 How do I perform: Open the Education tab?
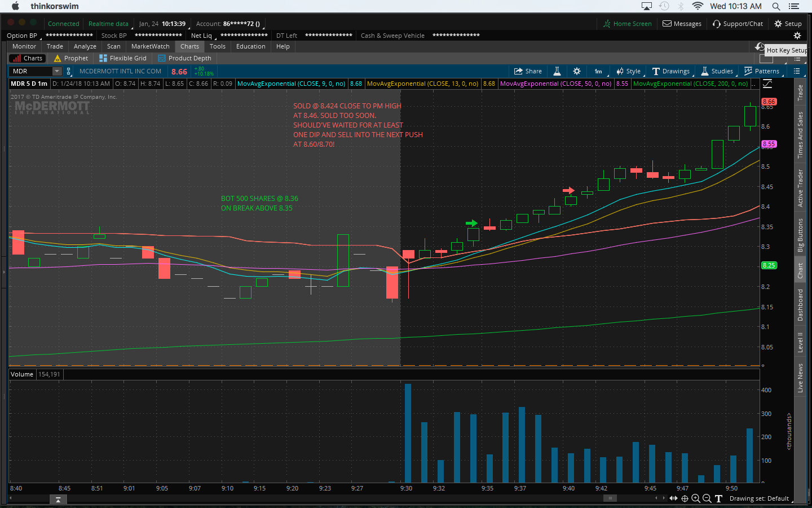click(x=251, y=46)
